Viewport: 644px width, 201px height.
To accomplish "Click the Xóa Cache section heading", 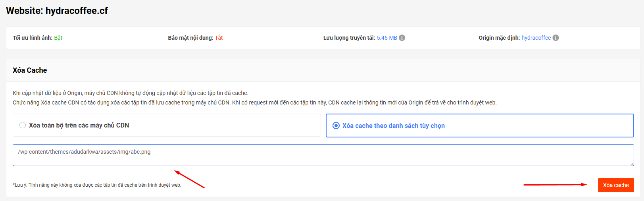I will click(30, 70).
